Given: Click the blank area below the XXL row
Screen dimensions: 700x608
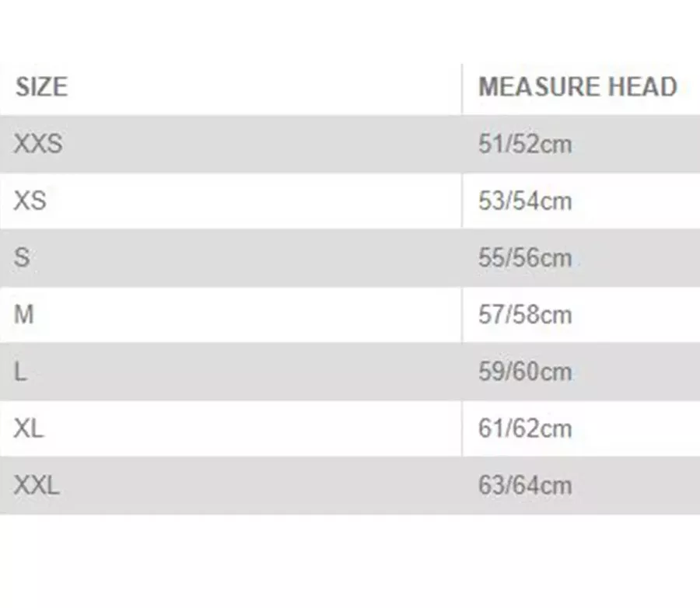Looking at the screenshot, I should pyautogui.click(x=350, y=560).
